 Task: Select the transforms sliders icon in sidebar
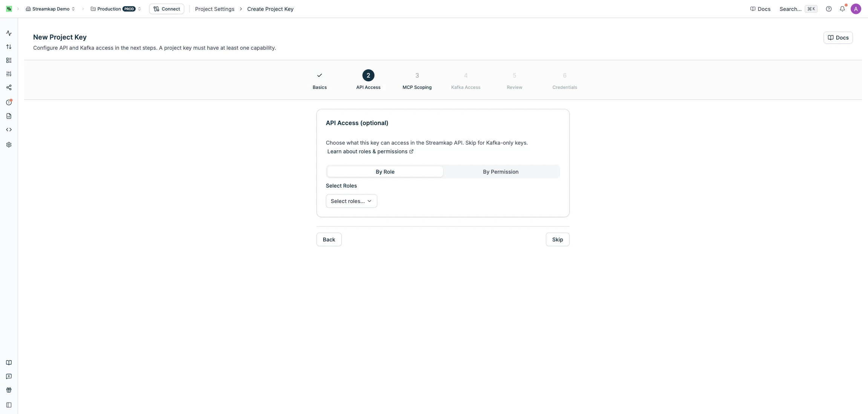coord(9,74)
